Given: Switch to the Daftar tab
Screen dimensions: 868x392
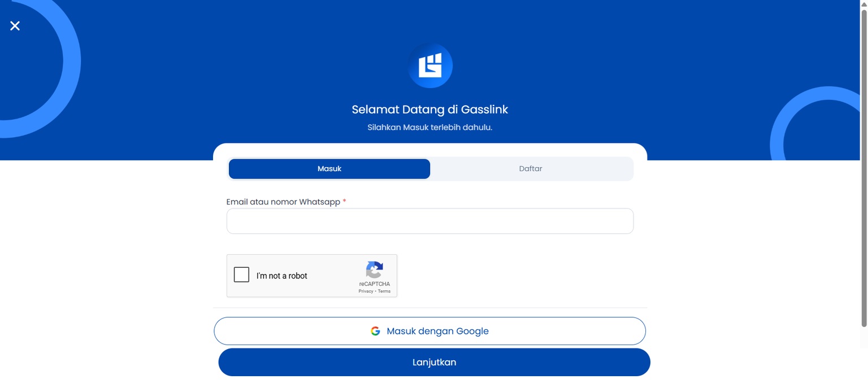Looking at the screenshot, I should click(x=531, y=169).
